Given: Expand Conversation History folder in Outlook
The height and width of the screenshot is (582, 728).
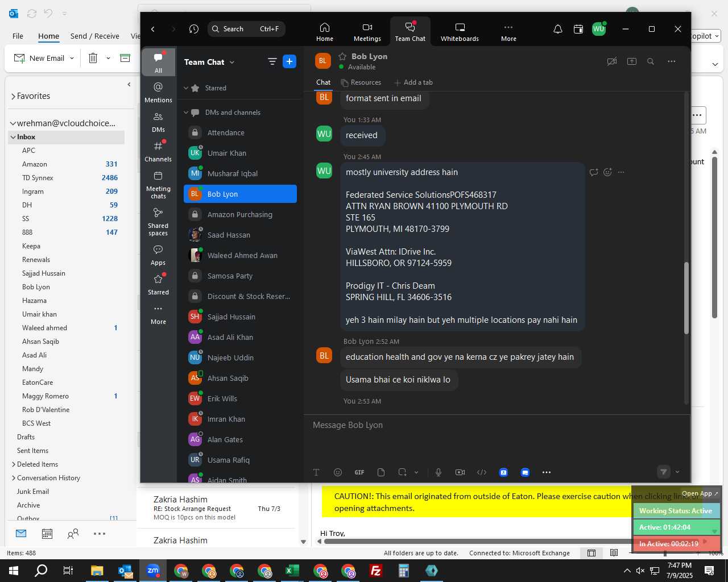Looking at the screenshot, I should pyautogui.click(x=13, y=478).
